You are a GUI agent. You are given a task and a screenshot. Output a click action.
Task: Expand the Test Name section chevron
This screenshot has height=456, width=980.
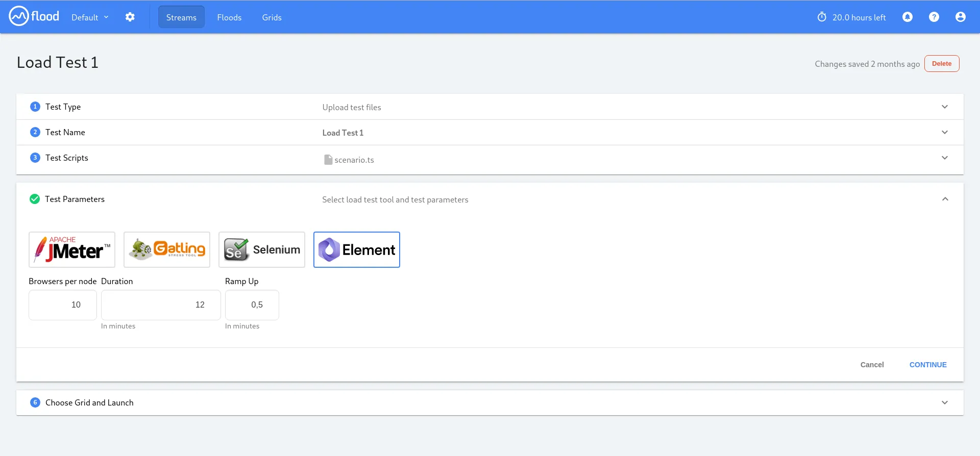coord(945,132)
